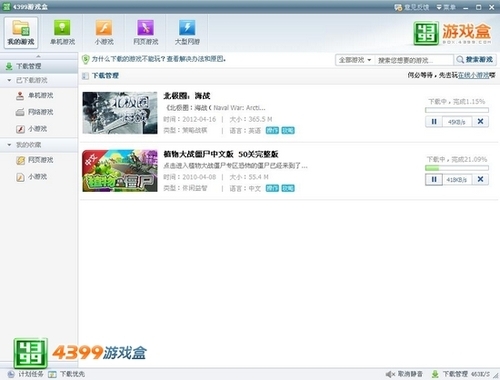Click the 4399游戏盒 title bar app icon
500x380 pixels.
[7, 7]
